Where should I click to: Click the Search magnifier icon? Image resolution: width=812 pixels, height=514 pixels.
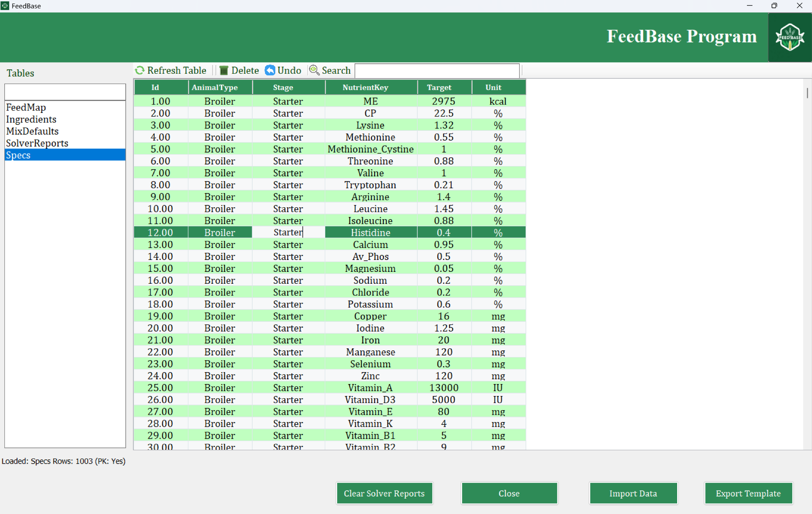[x=315, y=70]
